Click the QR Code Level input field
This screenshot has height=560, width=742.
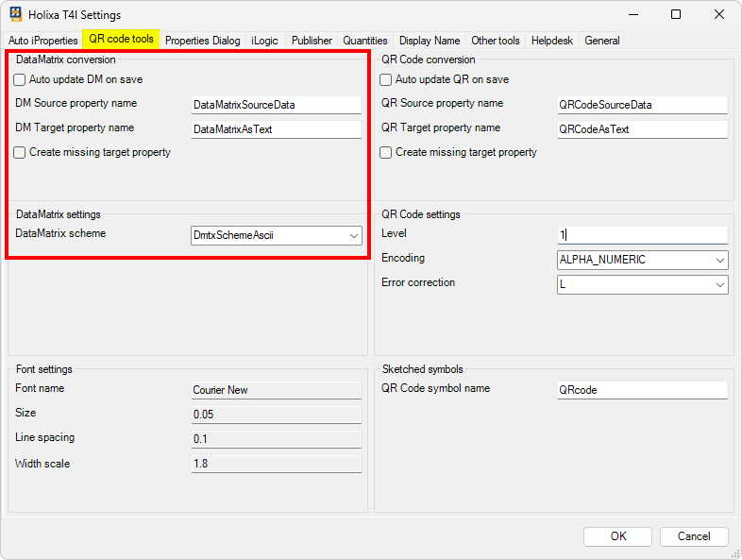pyautogui.click(x=642, y=235)
